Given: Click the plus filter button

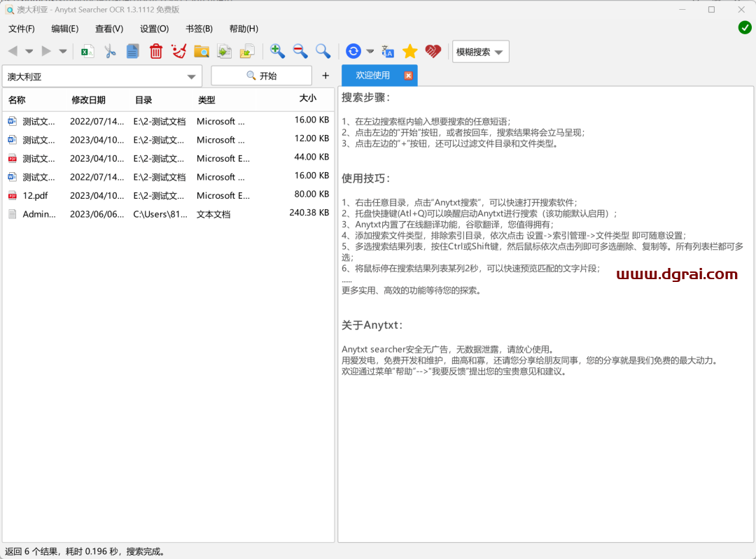Looking at the screenshot, I should [x=325, y=76].
